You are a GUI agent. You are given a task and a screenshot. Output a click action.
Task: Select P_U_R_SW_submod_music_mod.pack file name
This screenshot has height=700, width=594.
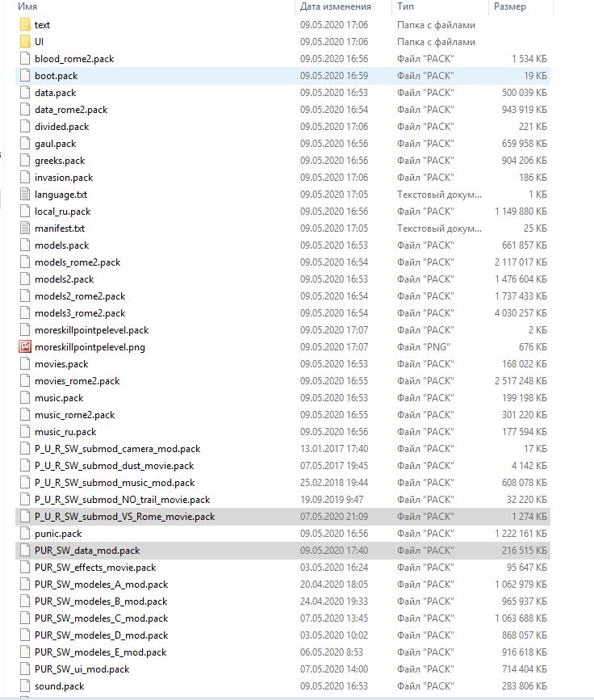coord(115,483)
